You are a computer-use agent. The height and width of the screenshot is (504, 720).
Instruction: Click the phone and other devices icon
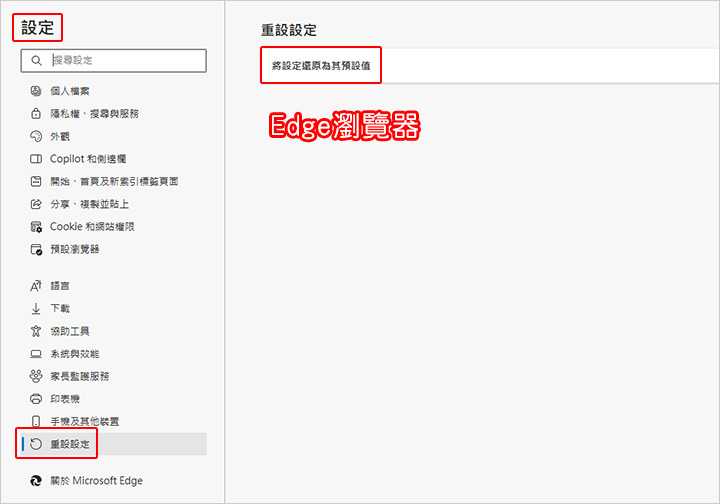[36, 421]
